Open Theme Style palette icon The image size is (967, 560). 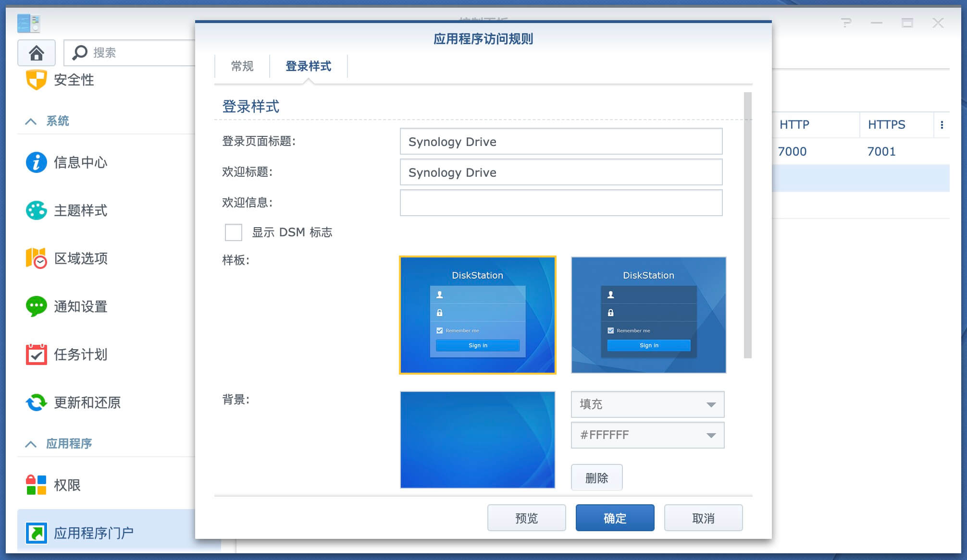(x=36, y=210)
